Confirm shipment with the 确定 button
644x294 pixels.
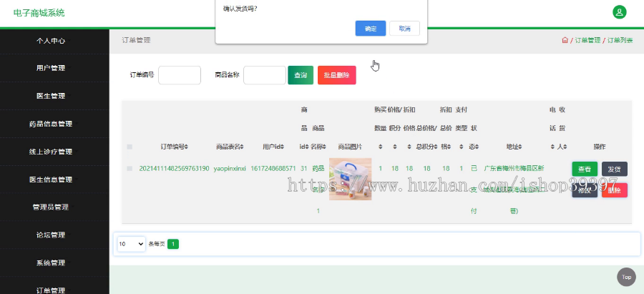click(371, 29)
